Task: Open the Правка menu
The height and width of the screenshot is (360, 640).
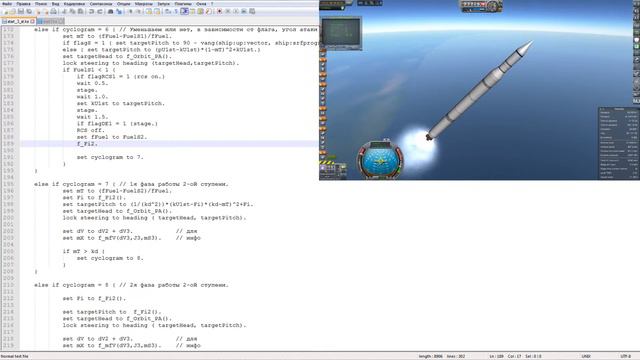Action: 24,4
